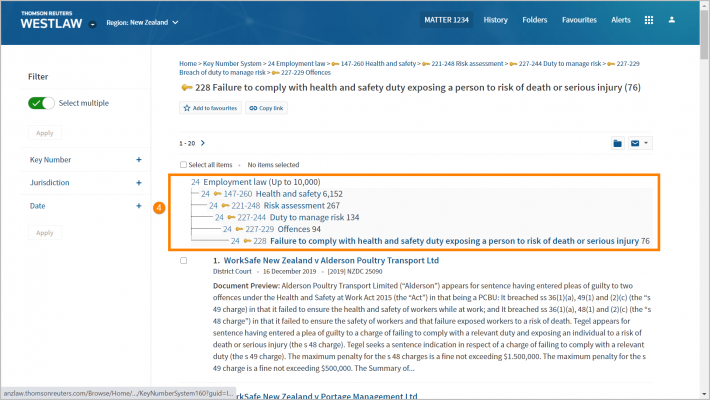Click the '[2019] NZDC 25090' citation text
The height and width of the screenshot is (400, 710).
pos(355,271)
